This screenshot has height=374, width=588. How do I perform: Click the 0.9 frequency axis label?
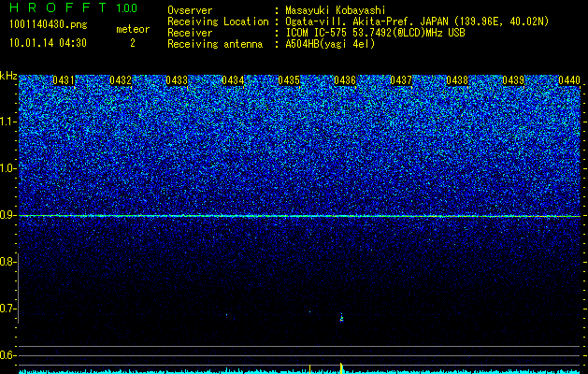(x=8, y=215)
